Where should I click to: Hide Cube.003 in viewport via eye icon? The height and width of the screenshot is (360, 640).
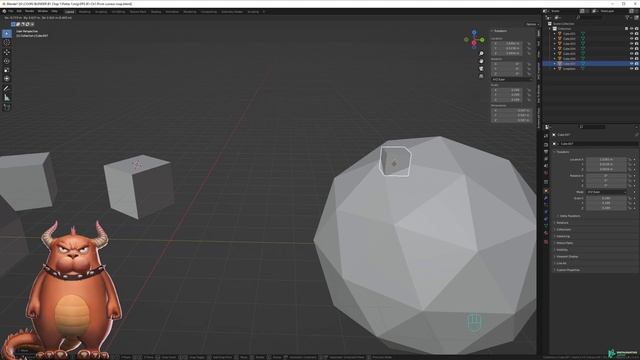click(631, 44)
